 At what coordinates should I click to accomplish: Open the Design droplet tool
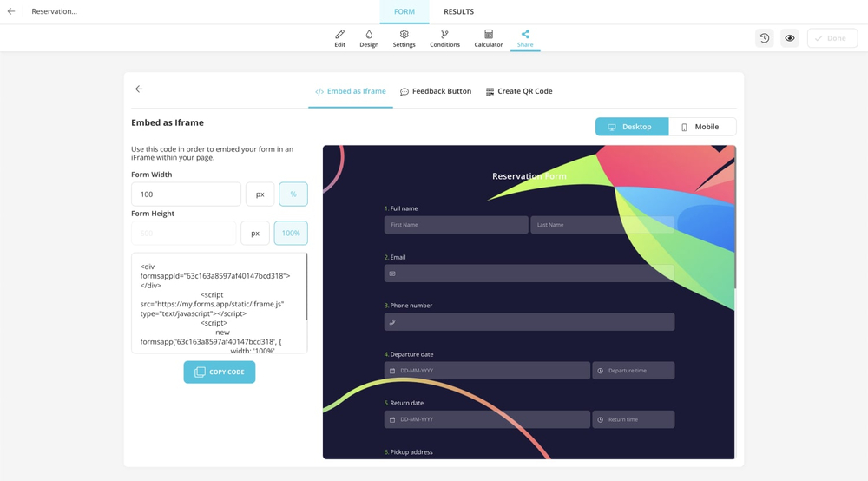(369, 38)
